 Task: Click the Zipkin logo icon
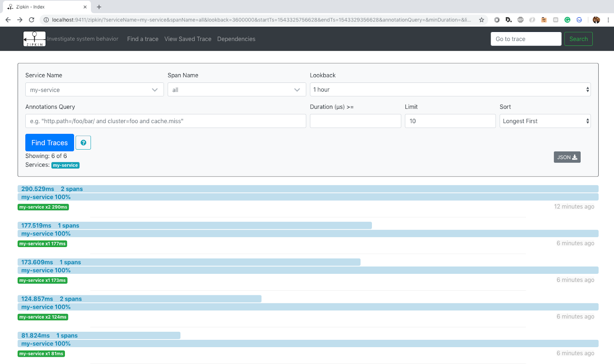pos(34,39)
